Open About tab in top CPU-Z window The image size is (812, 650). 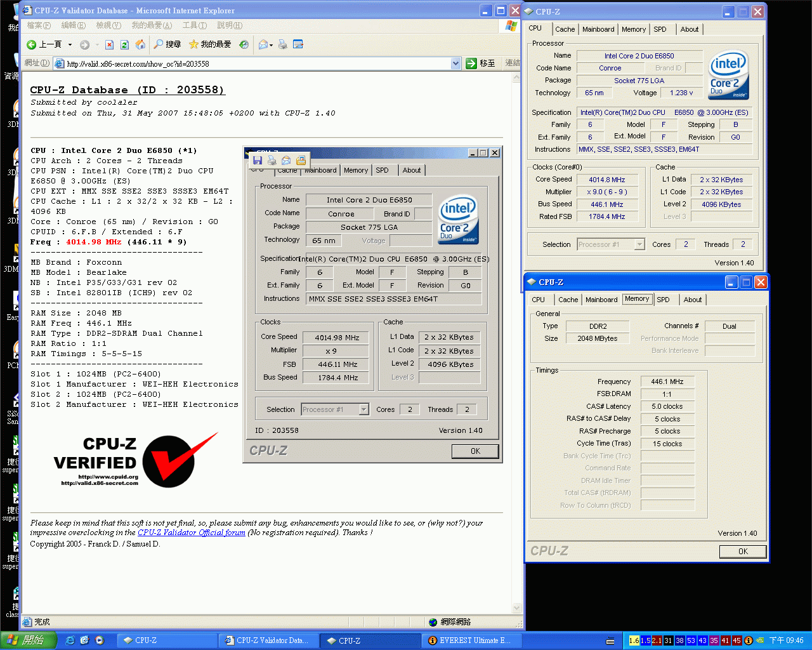tap(690, 29)
